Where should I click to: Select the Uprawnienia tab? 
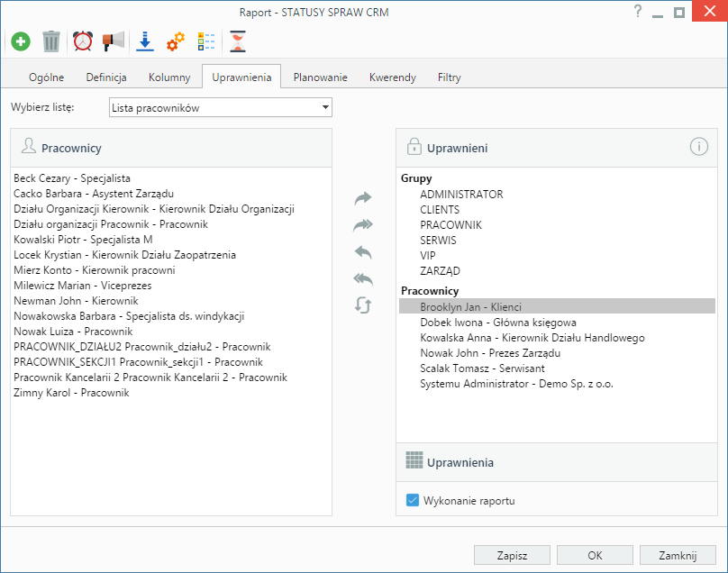point(241,77)
